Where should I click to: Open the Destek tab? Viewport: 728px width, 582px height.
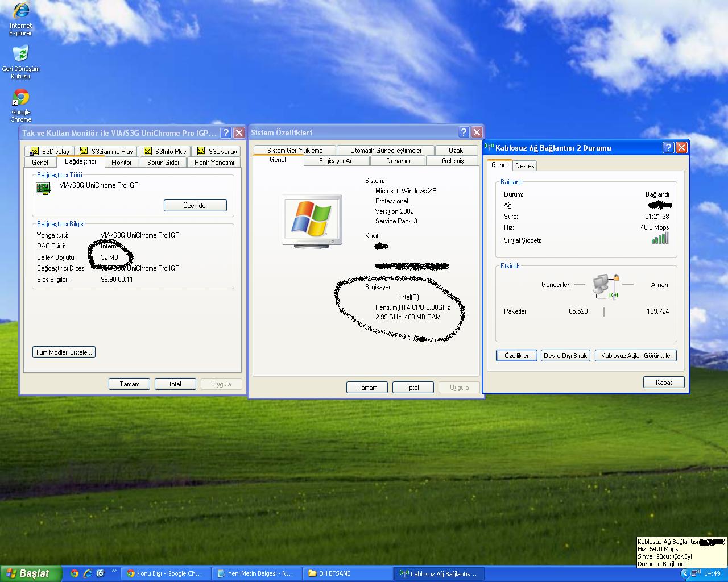point(524,166)
